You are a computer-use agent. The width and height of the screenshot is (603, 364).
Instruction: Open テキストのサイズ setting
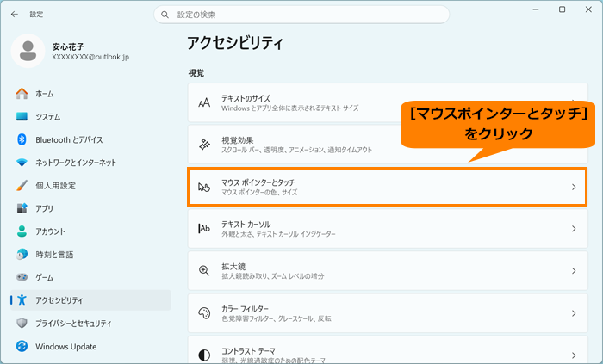388,102
